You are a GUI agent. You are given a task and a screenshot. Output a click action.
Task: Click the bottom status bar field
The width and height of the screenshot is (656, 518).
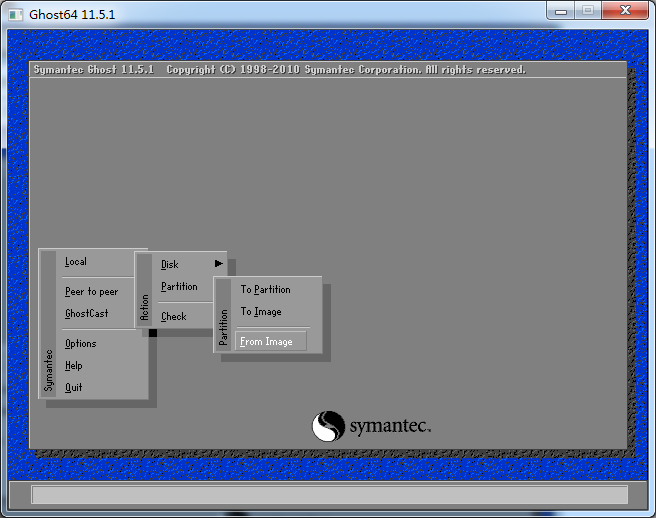click(329, 495)
